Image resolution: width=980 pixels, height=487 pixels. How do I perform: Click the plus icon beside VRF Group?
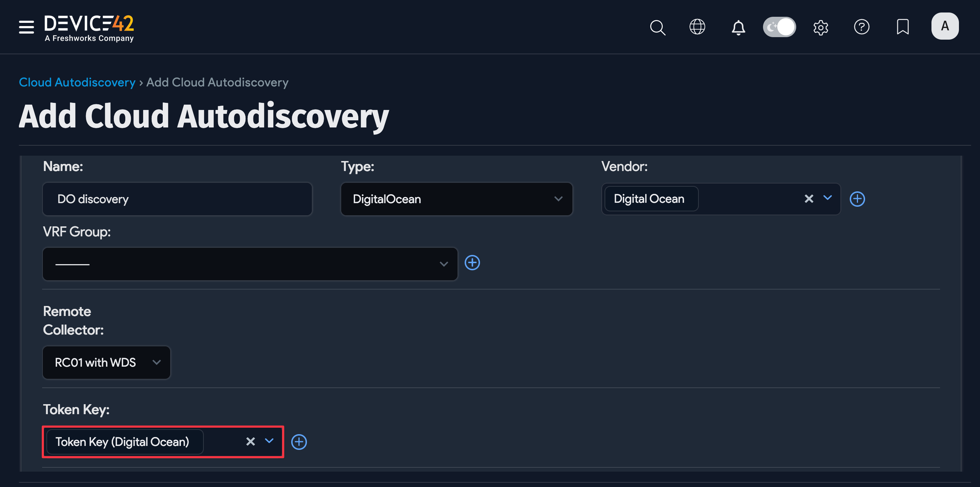(x=472, y=262)
